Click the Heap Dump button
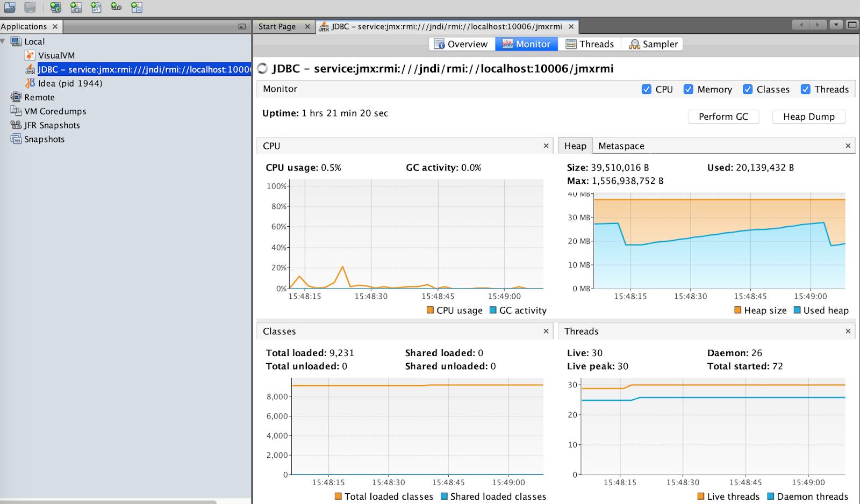Viewport: 860px width, 504px height. pyautogui.click(x=809, y=117)
